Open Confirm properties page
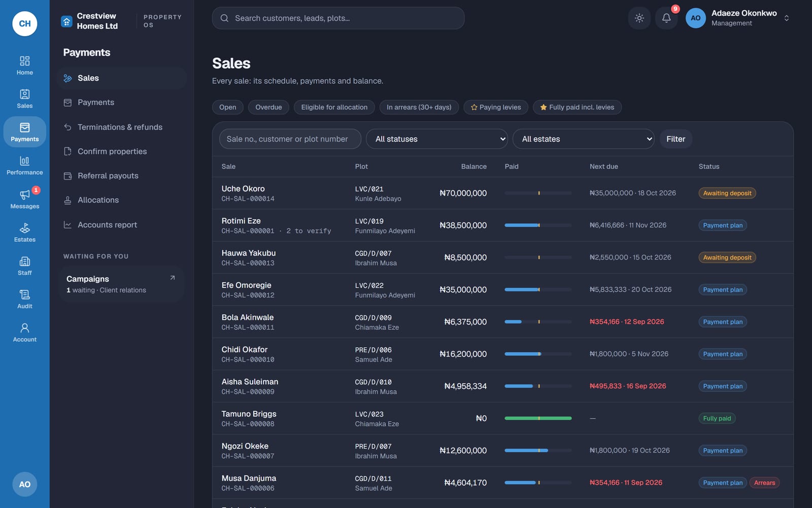 click(122, 151)
